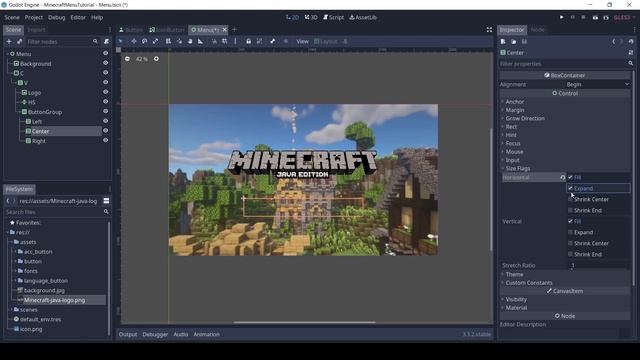Uncheck Vertical Fill size flag

click(570, 221)
